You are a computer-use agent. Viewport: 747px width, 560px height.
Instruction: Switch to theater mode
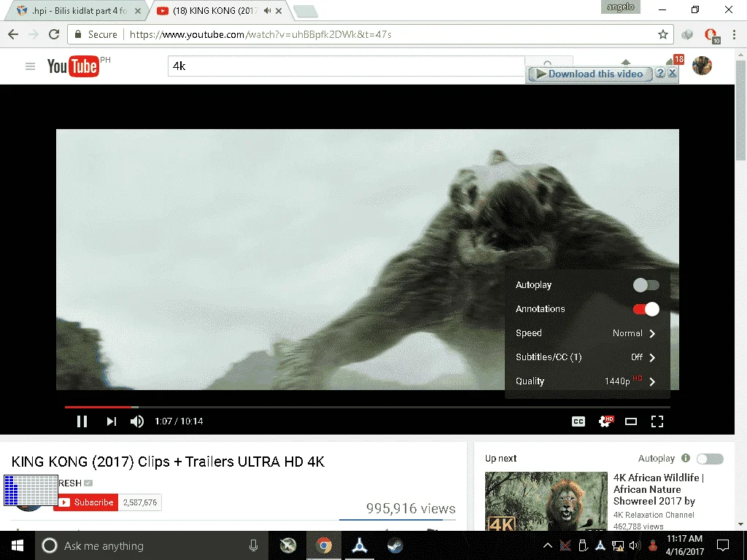631,421
